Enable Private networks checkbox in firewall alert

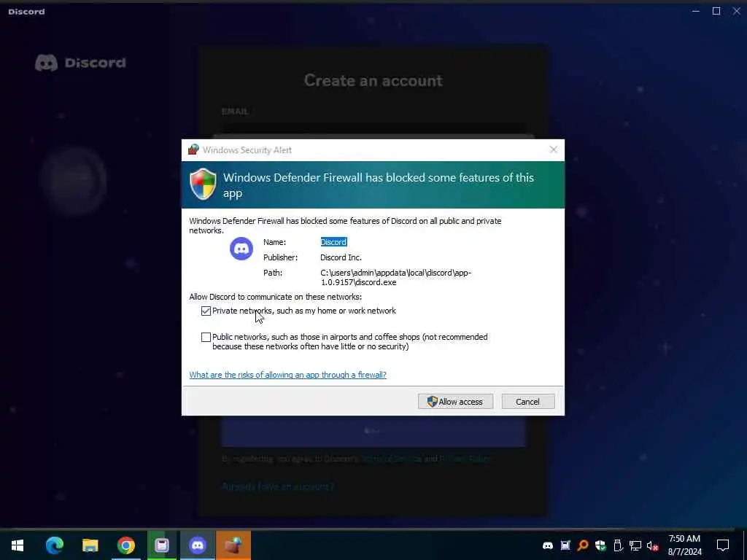[206, 311]
